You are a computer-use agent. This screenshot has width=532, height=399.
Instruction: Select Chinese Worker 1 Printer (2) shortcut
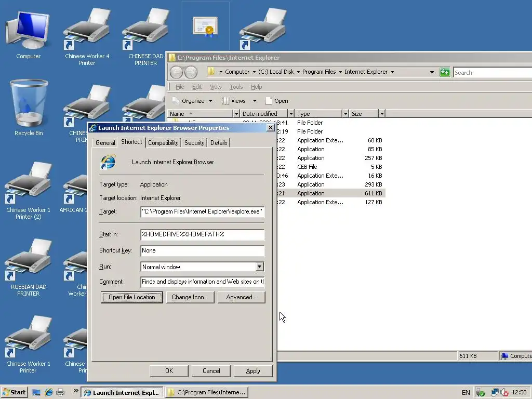(x=28, y=190)
